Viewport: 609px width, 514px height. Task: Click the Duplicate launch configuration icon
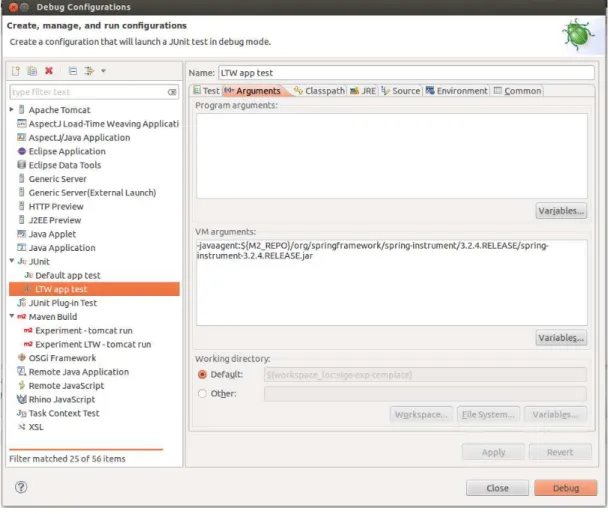[x=32, y=71]
